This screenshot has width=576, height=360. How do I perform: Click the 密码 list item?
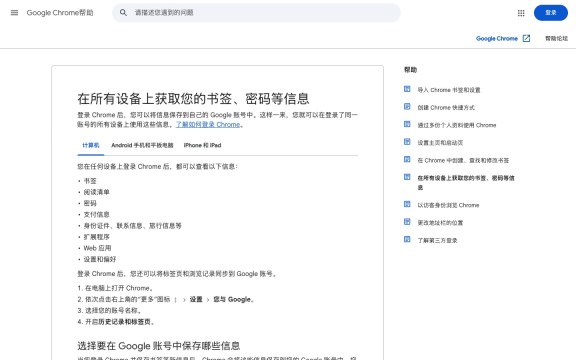pos(90,203)
